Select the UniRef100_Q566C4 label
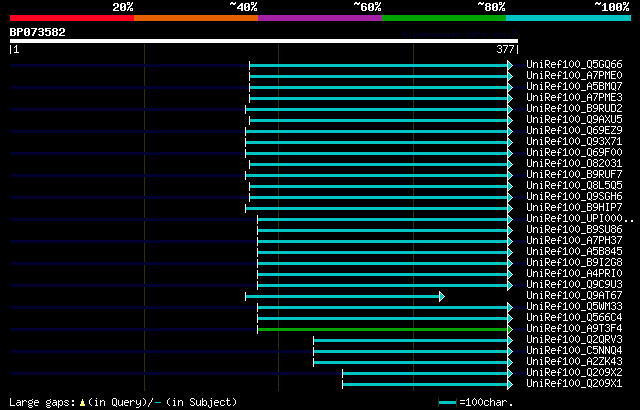 coord(574,318)
